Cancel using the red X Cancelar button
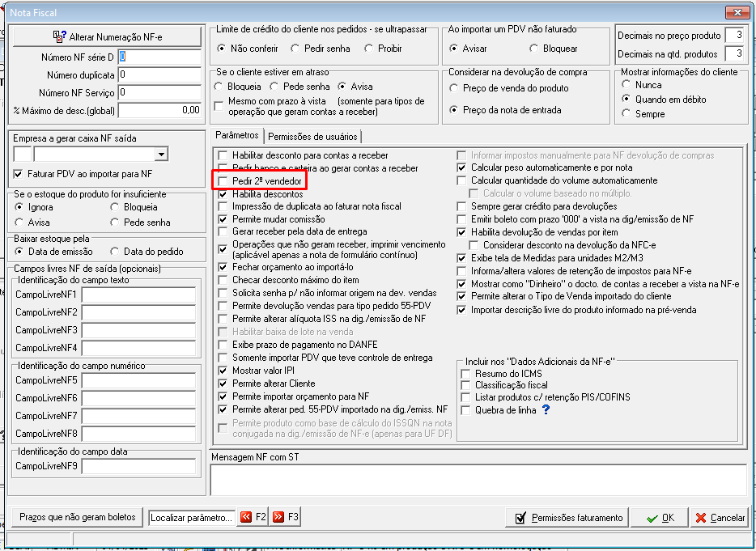Viewport: 756px width, 551px height. (720, 518)
